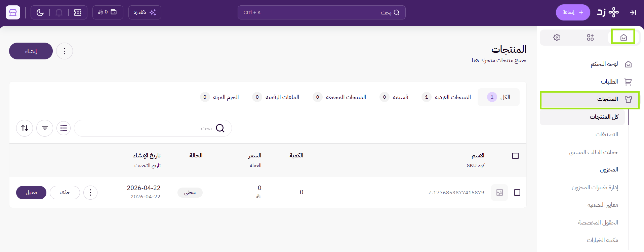Click the تعديل edit button
Viewport: 644px width, 252px height.
pyautogui.click(x=31, y=193)
